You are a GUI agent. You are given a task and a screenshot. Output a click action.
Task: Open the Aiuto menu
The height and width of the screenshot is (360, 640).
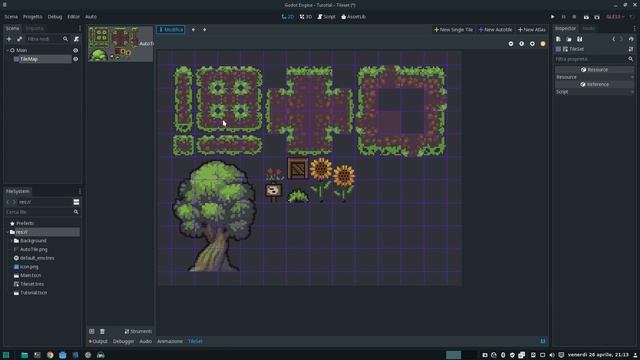91,17
